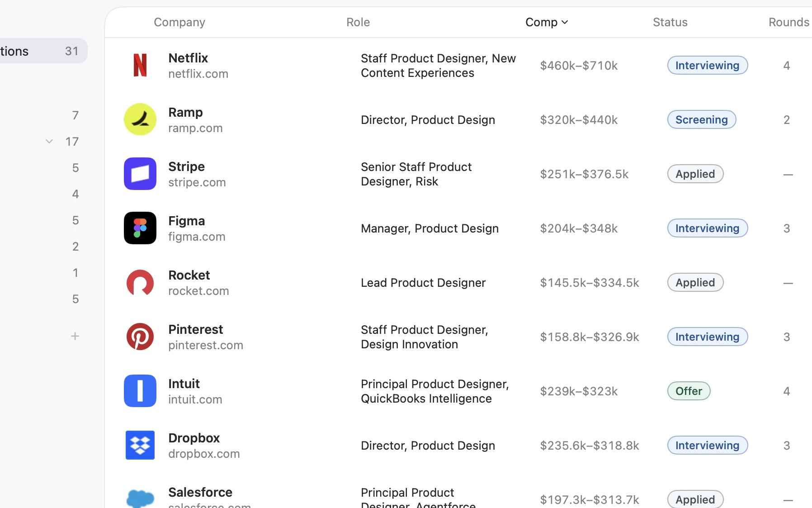Select the Dropbox company name
The width and height of the screenshot is (812, 508).
(x=194, y=438)
